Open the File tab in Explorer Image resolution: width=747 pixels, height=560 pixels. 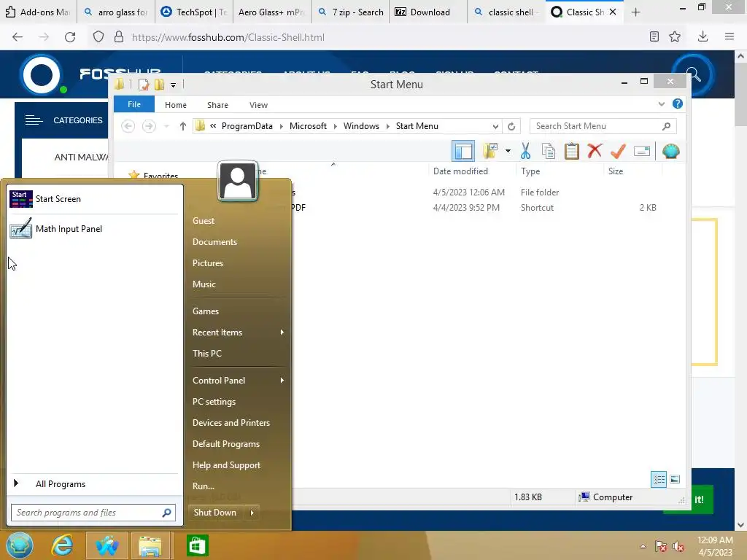pyautogui.click(x=134, y=104)
